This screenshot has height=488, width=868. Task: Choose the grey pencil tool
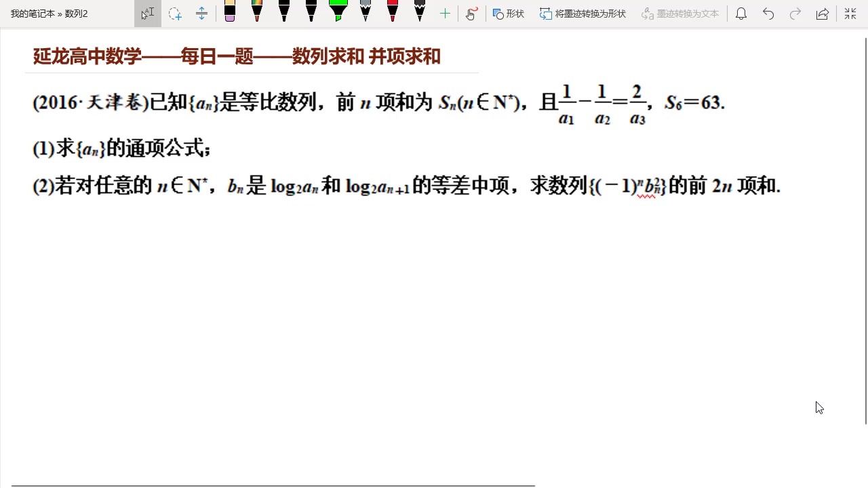coord(366,12)
